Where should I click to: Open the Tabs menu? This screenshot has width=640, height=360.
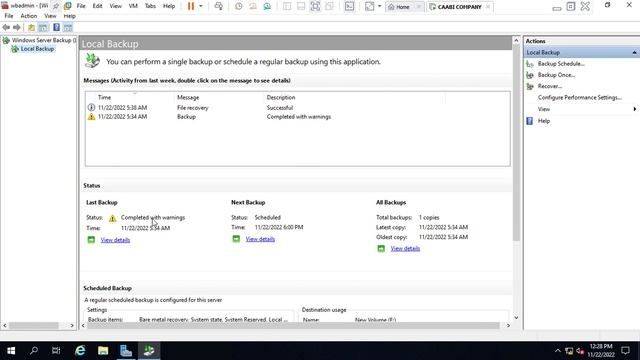150,6
